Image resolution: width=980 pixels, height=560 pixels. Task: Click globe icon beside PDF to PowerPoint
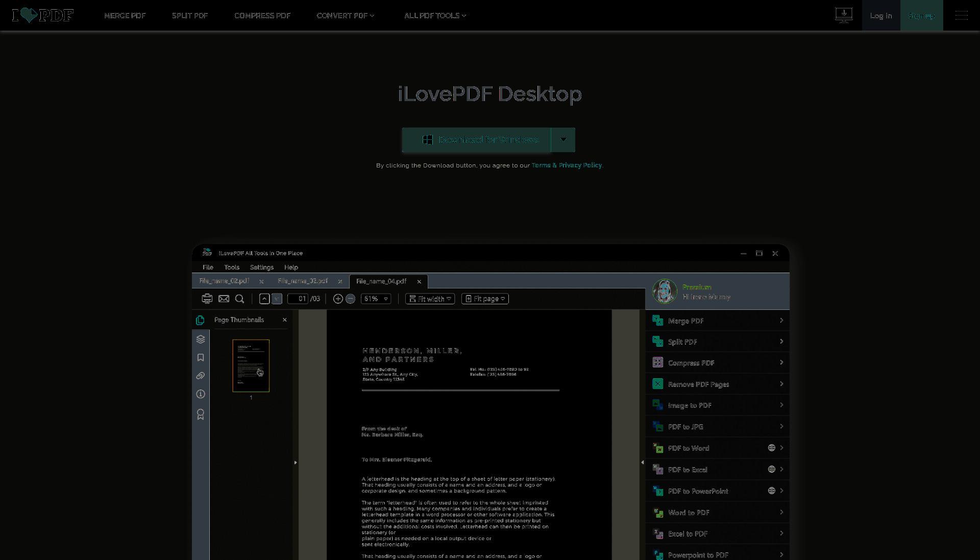[x=772, y=491]
